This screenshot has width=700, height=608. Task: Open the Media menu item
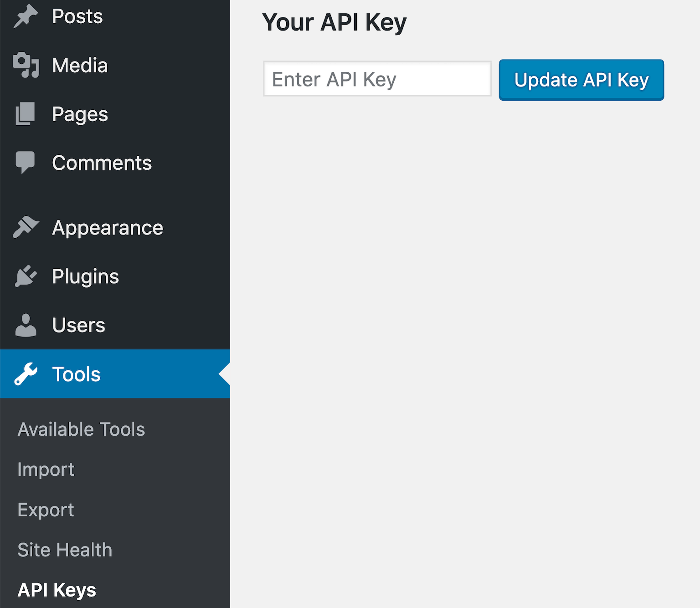click(x=80, y=65)
